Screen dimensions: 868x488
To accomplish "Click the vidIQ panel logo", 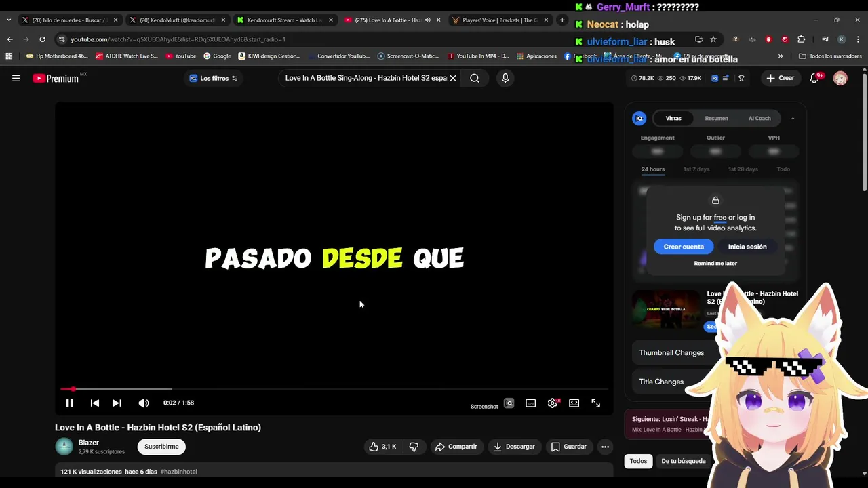I will click(x=639, y=119).
